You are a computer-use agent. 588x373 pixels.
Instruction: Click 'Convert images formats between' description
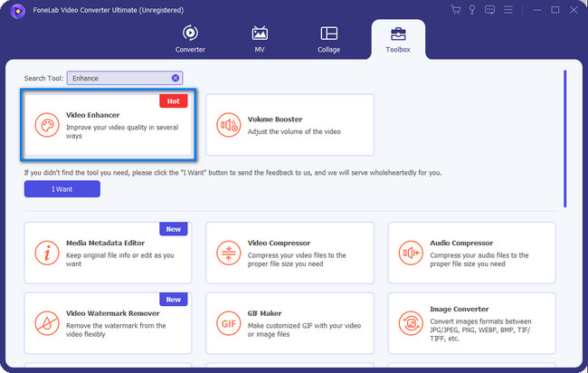(x=480, y=330)
